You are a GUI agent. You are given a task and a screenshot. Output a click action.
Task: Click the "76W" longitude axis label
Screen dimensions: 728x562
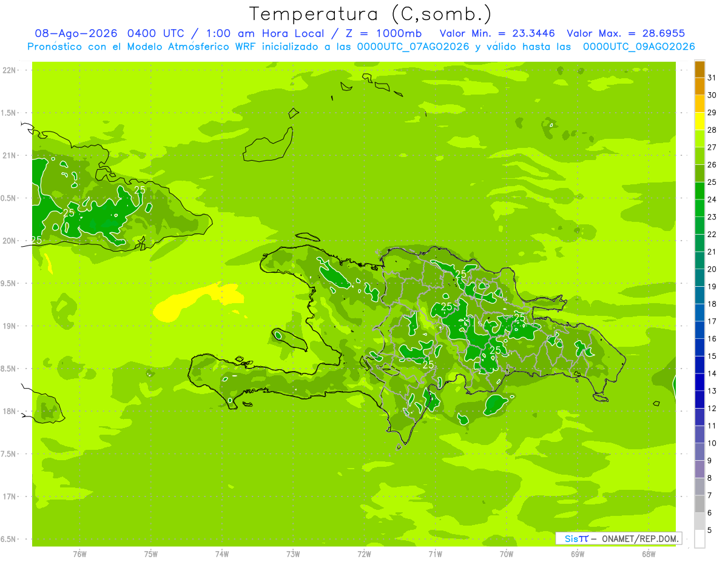click(x=79, y=554)
